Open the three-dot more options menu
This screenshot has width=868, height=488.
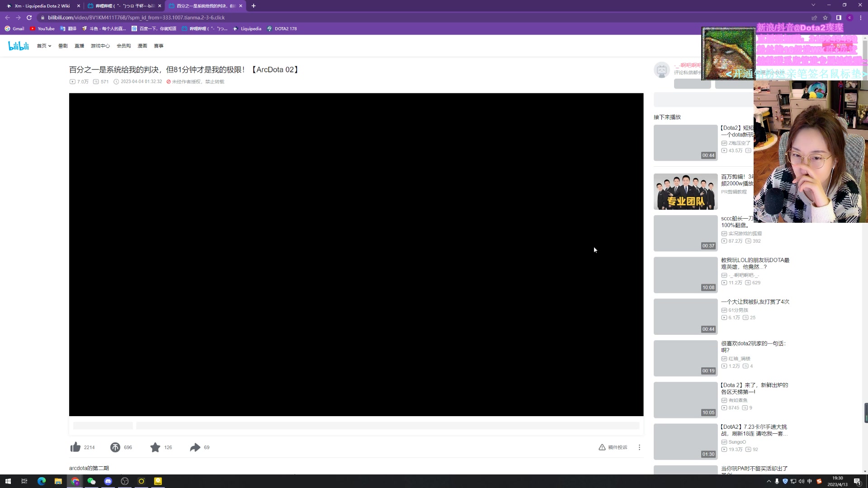(639, 447)
